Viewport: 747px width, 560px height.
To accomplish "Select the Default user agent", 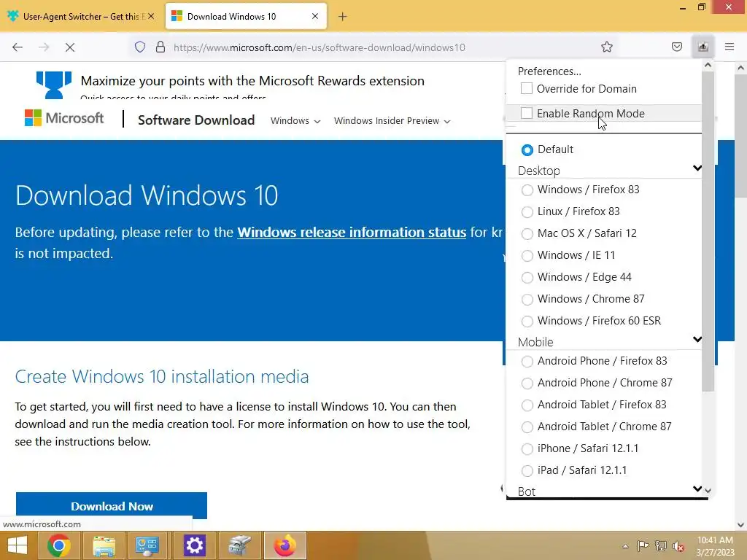I will click(527, 150).
